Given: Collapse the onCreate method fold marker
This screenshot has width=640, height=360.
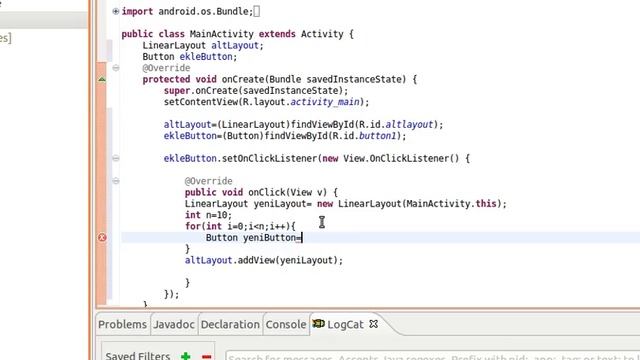Looking at the screenshot, I should point(116,68).
